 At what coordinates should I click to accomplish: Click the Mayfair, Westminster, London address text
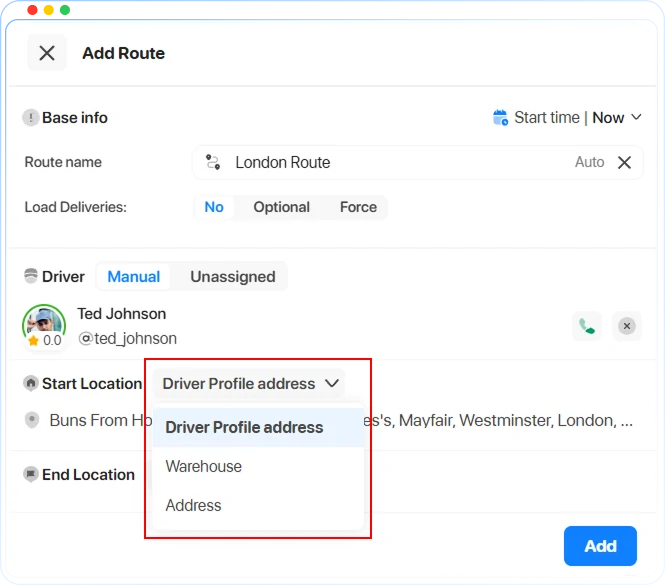(498, 420)
